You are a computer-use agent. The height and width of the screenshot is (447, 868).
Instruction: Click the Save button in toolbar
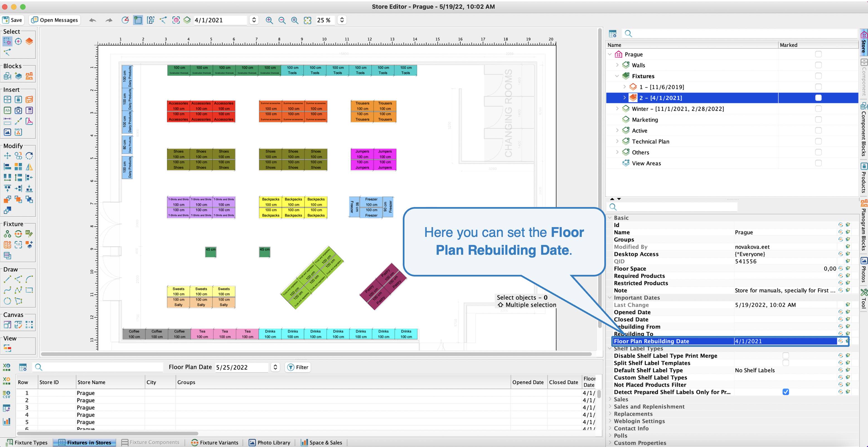13,20
